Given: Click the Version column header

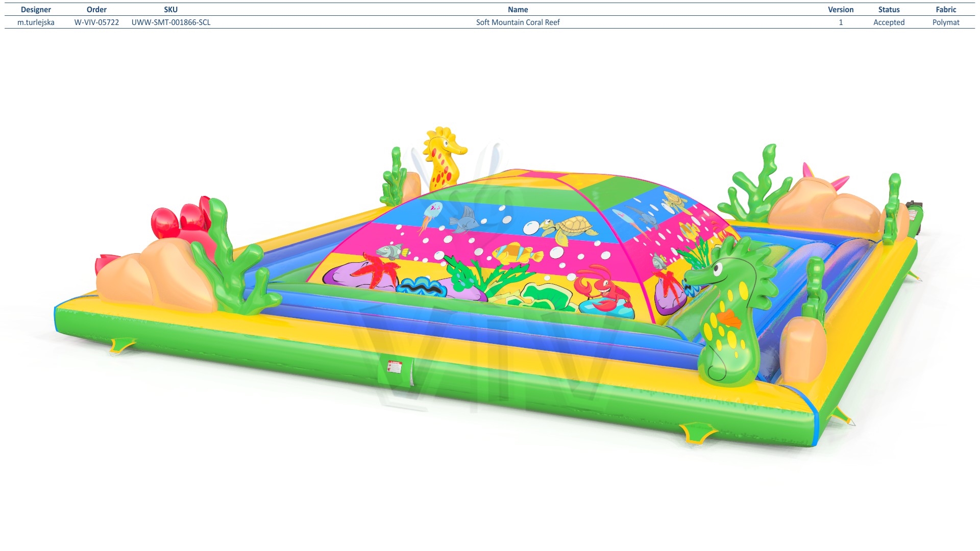Looking at the screenshot, I should point(841,10).
